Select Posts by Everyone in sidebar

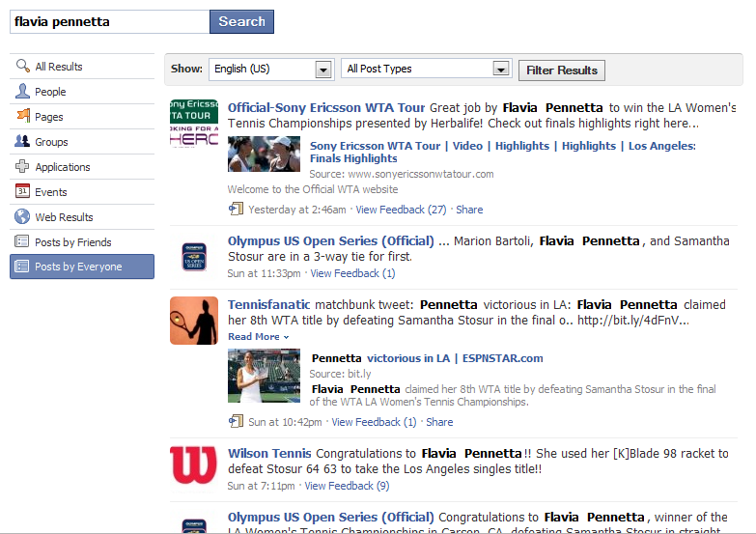(82, 267)
